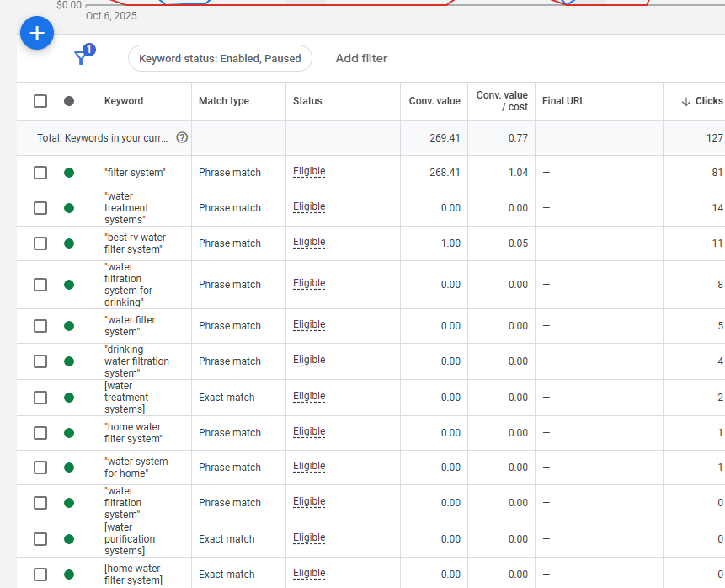Image resolution: width=725 pixels, height=588 pixels.
Task: Click Conv. value / cost 0.05
Action: tap(518, 243)
